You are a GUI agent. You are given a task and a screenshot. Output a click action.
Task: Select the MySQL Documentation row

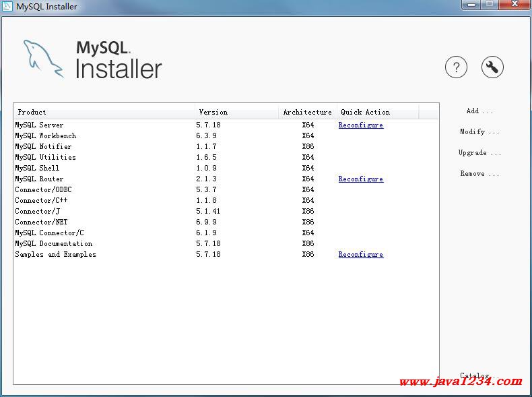tap(226, 243)
